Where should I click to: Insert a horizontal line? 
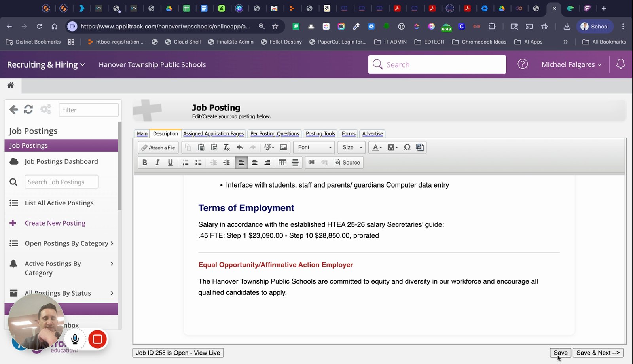(296, 163)
